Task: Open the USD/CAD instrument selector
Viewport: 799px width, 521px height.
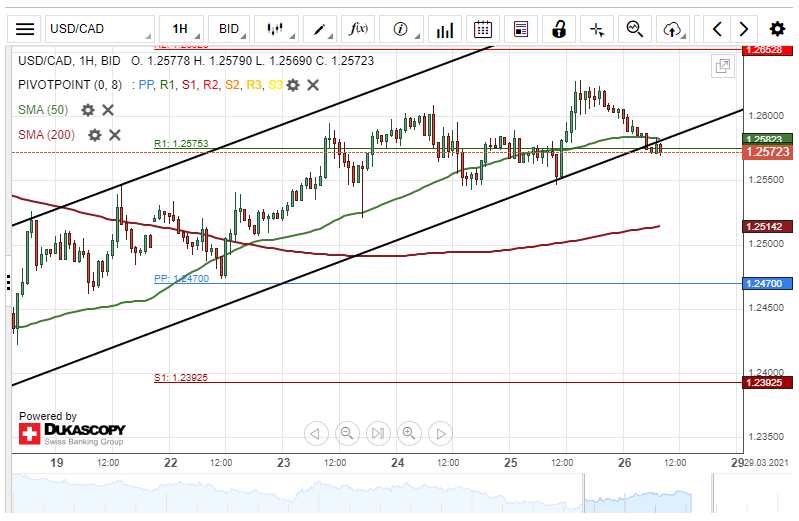Action: (x=100, y=29)
